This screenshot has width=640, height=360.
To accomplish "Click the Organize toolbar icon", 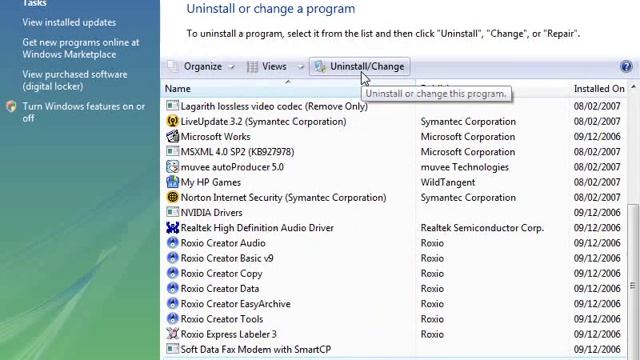I will coord(173,67).
